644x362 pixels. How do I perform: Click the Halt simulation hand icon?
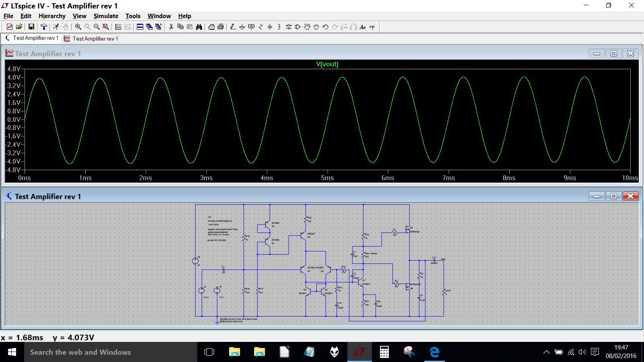(x=65, y=27)
